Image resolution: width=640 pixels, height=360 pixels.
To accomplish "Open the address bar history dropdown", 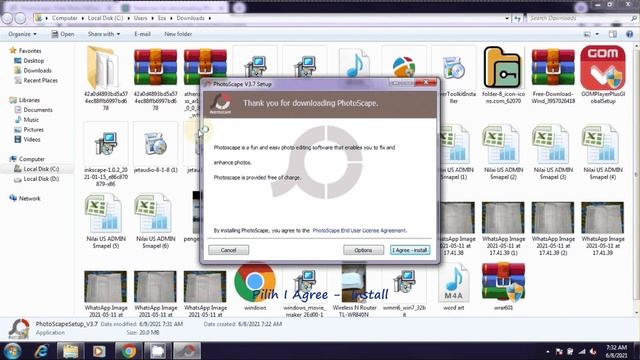I will point(507,18).
